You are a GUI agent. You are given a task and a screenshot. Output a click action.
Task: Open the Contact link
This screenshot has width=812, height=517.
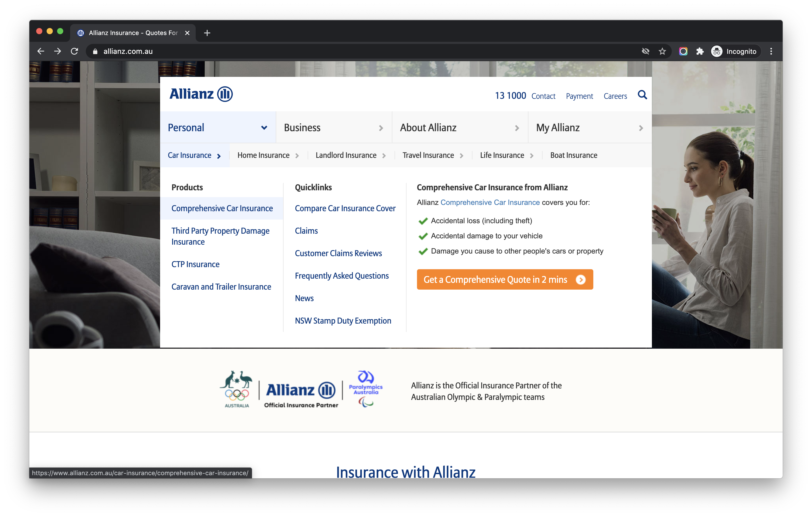(543, 96)
